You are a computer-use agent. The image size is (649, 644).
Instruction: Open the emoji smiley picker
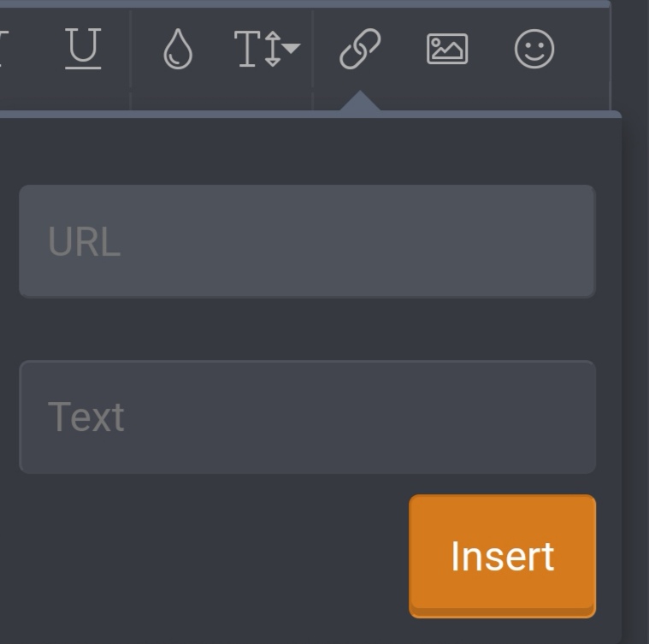534,50
